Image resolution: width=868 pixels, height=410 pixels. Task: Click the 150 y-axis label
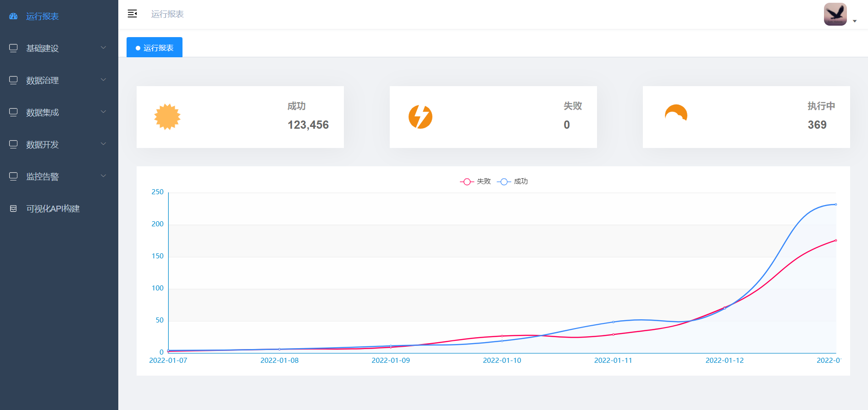[158, 256]
